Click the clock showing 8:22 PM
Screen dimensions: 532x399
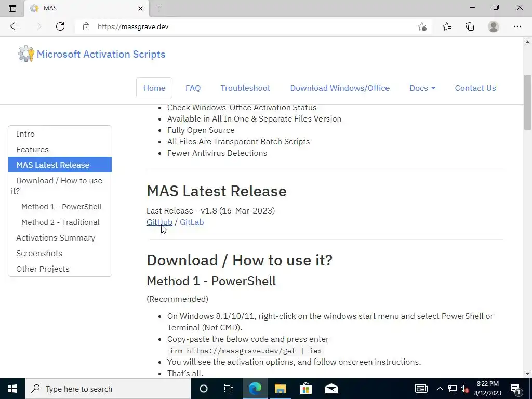point(487,384)
